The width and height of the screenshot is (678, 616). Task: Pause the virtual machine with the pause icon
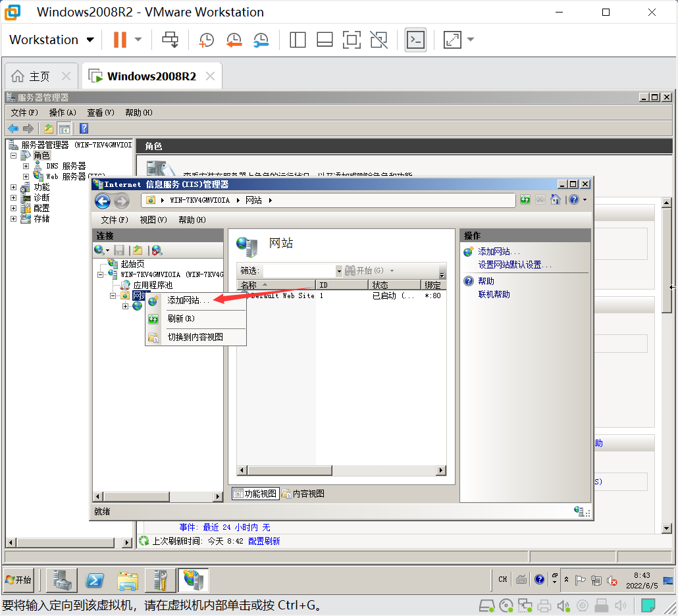(120, 39)
